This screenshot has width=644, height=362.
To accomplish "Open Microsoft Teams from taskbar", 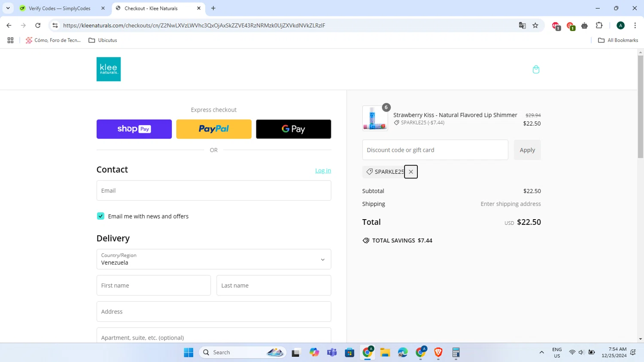I will [332, 353].
